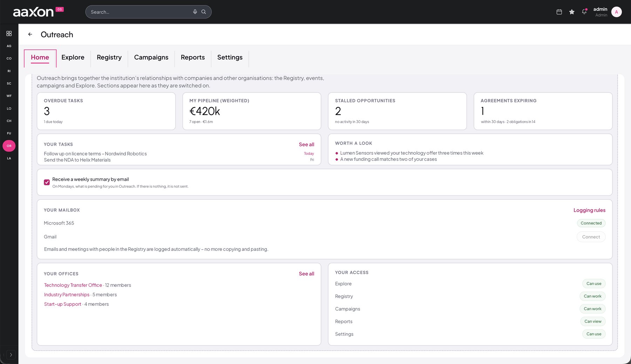This screenshot has height=364, width=631.
Task: Click the microphone voice search icon
Action: tap(195, 12)
